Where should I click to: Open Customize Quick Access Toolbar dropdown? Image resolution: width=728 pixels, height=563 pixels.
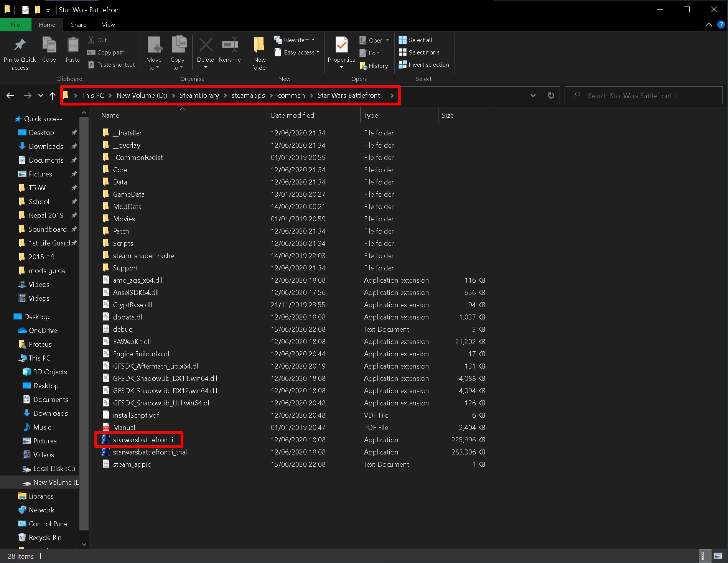48,10
